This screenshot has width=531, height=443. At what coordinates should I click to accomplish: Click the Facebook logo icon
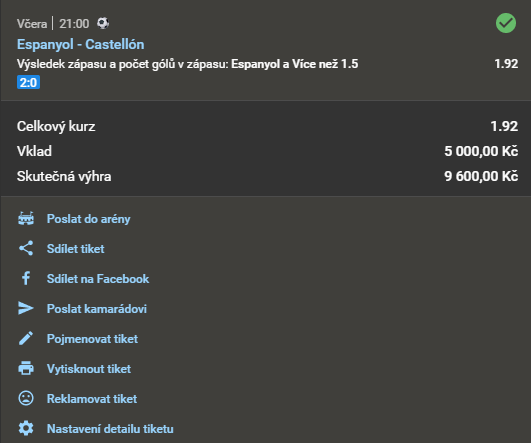point(26,278)
